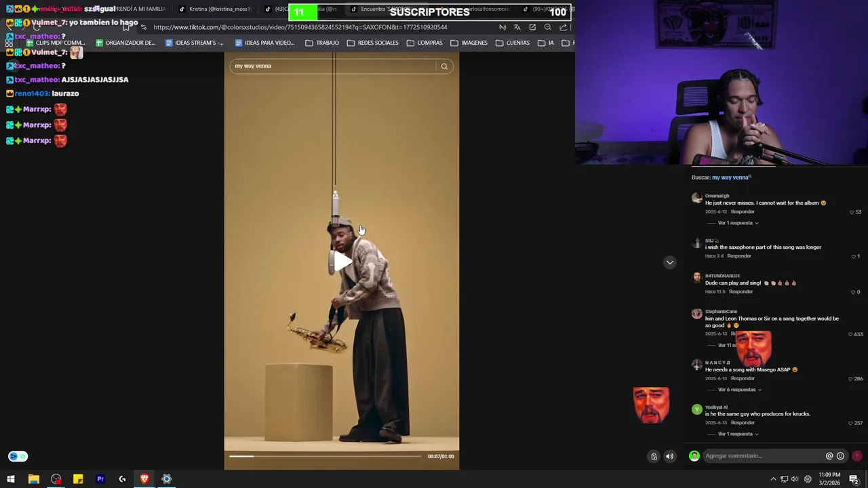Click Responder under Omamalgb's comment
The height and width of the screenshot is (488, 868).
743,211
